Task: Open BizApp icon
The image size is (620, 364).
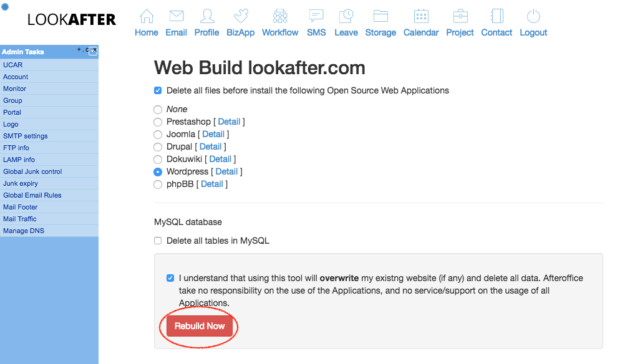Action: click(x=241, y=17)
